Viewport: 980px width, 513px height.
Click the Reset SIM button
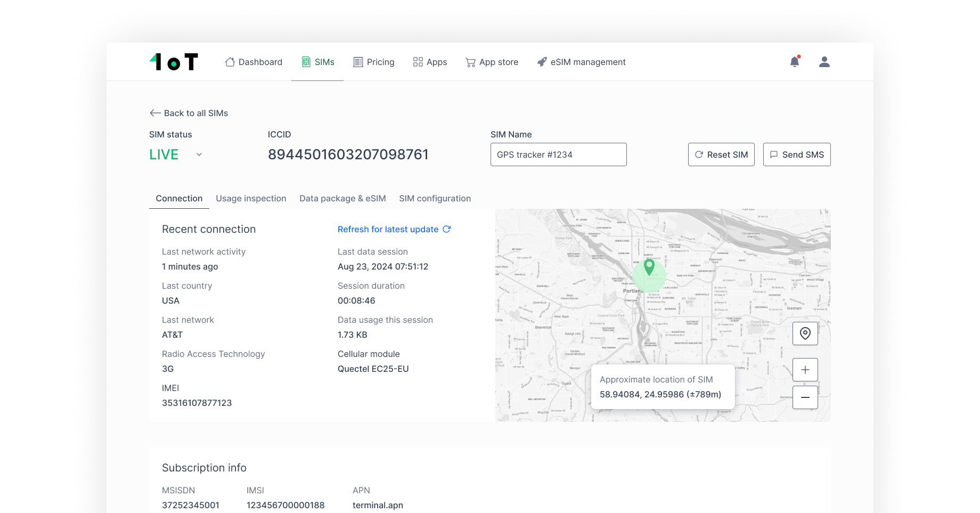721,154
